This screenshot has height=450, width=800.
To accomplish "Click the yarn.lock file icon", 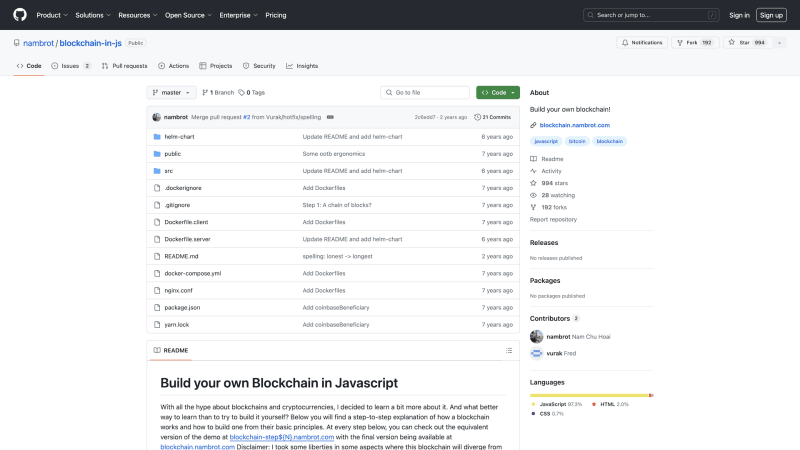I will [157, 324].
